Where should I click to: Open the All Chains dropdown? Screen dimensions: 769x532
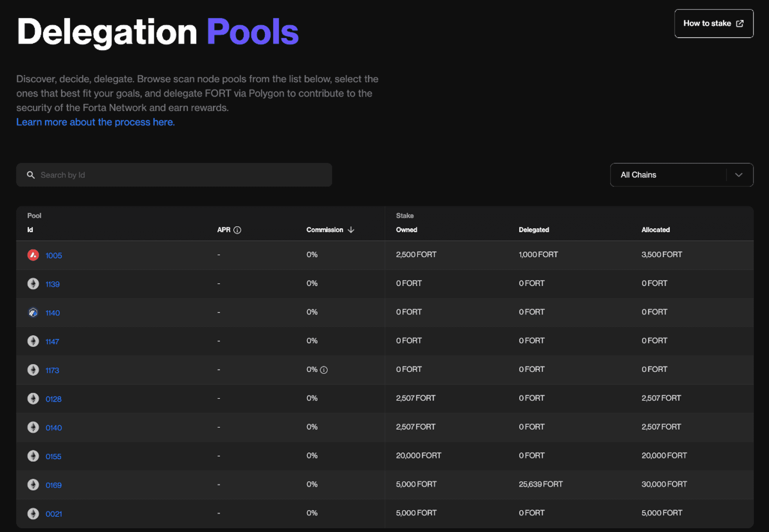click(x=681, y=175)
